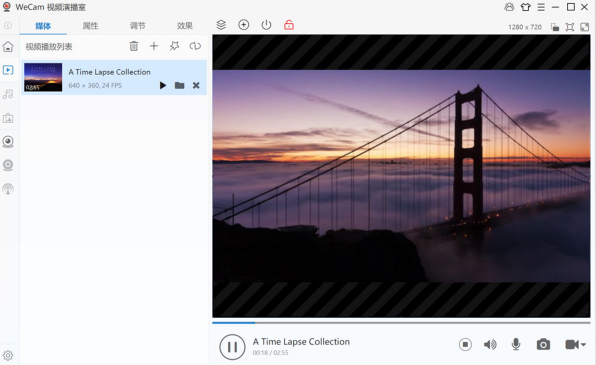Pause playback with the round pause button
This screenshot has height=365, width=596.
click(x=232, y=347)
